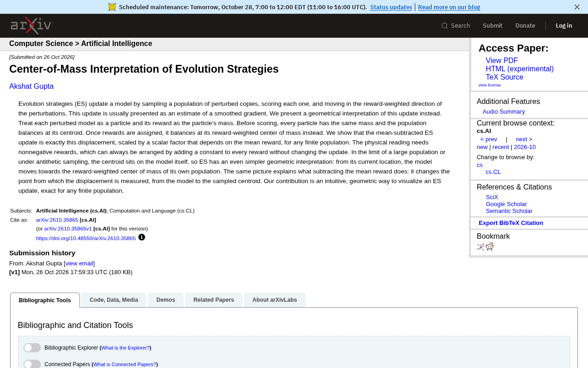The height and width of the screenshot is (368, 588).
Task: Click Export BibTeX Citation
Action: point(511,223)
